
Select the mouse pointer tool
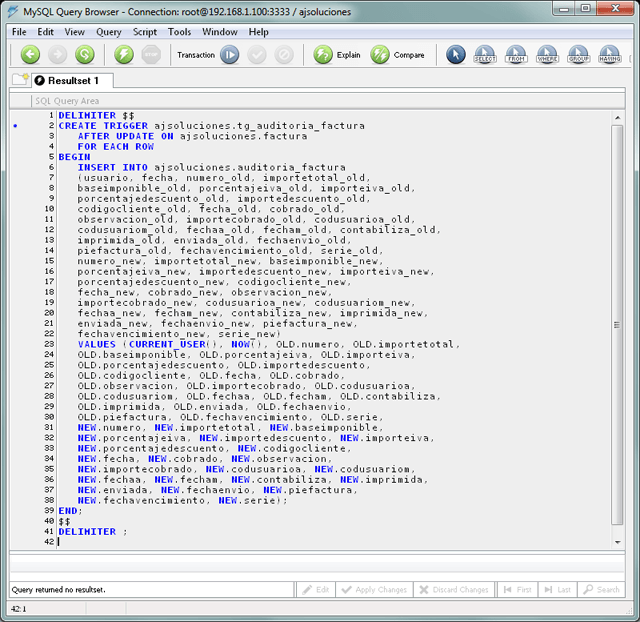tap(456, 55)
